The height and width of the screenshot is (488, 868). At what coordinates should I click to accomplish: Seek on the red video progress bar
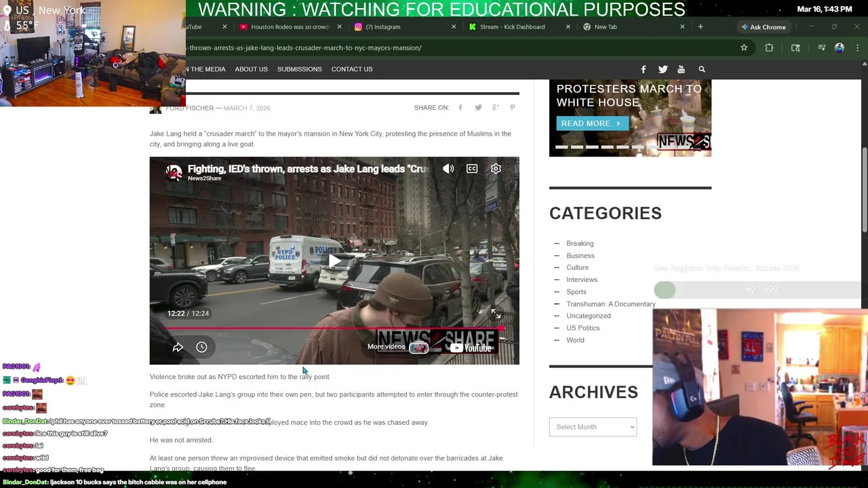pos(334,328)
